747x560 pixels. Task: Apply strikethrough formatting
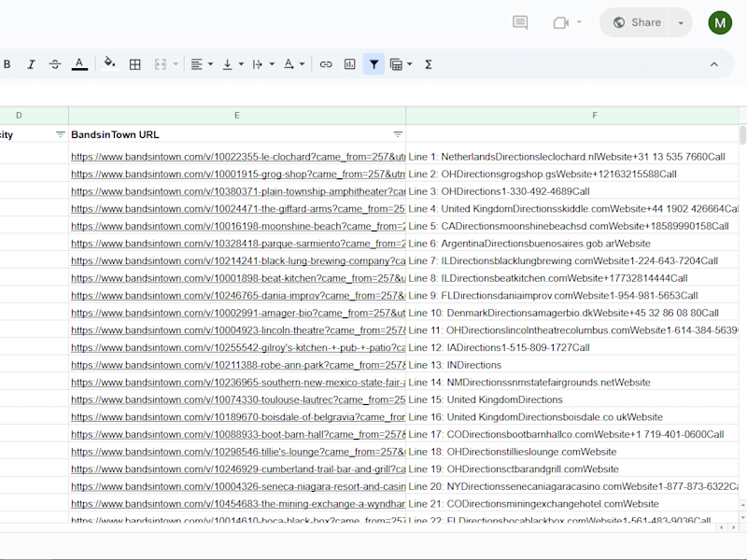click(55, 64)
